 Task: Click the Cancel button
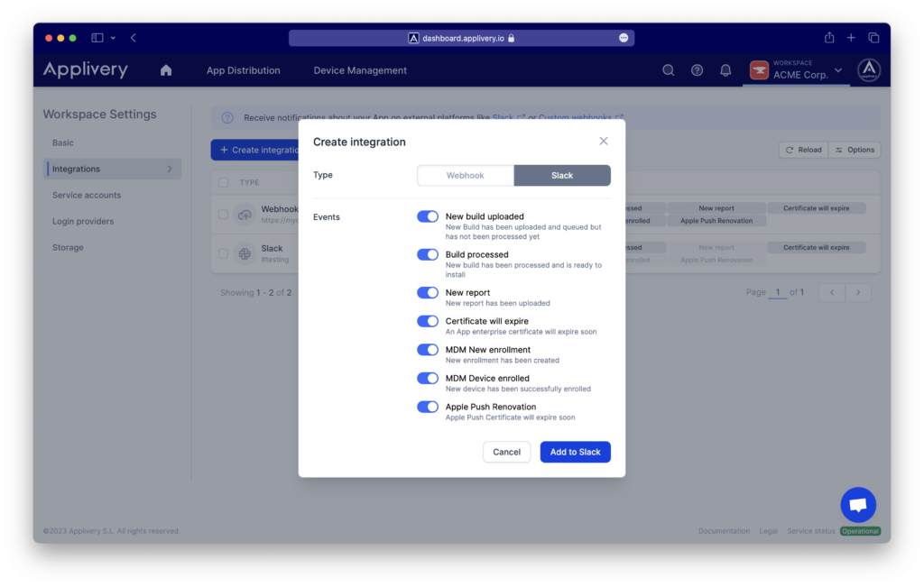[507, 452]
